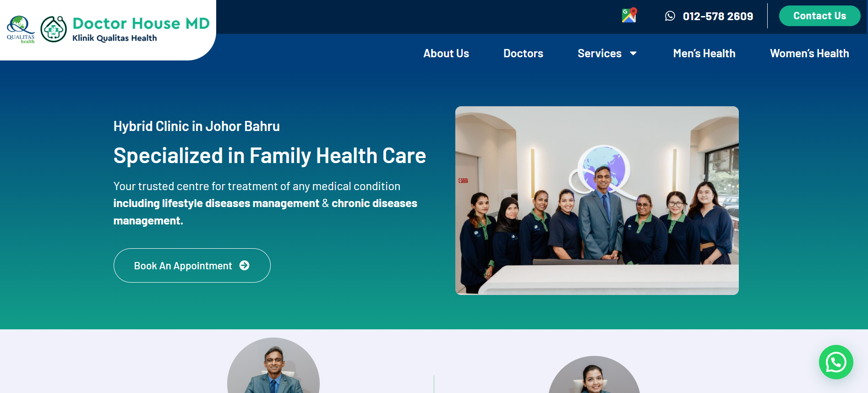The width and height of the screenshot is (868, 393).
Task: Open the Google Maps location icon
Action: tap(629, 15)
